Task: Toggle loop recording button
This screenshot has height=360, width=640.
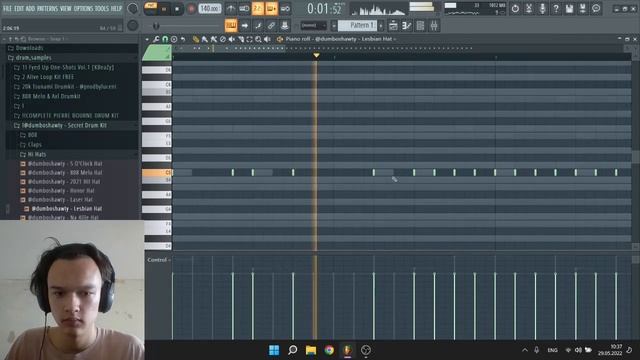Action: pyautogui.click(x=285, y=9)
